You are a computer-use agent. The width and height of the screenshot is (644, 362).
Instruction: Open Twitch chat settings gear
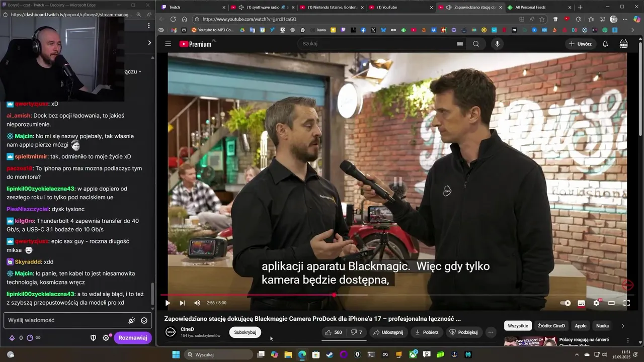(106, 338)
